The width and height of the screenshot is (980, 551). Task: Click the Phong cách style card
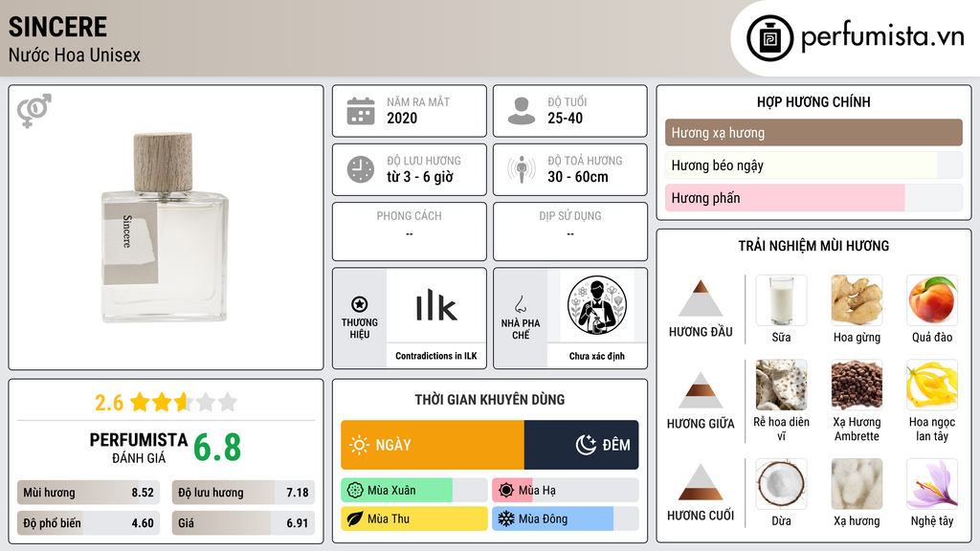click(x=410, y=231)
